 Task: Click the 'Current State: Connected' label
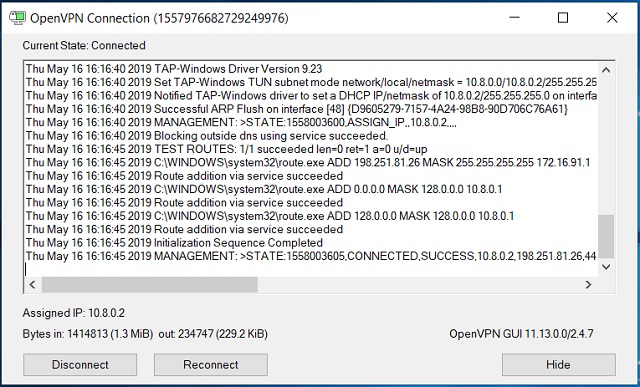tap(84, 45)
